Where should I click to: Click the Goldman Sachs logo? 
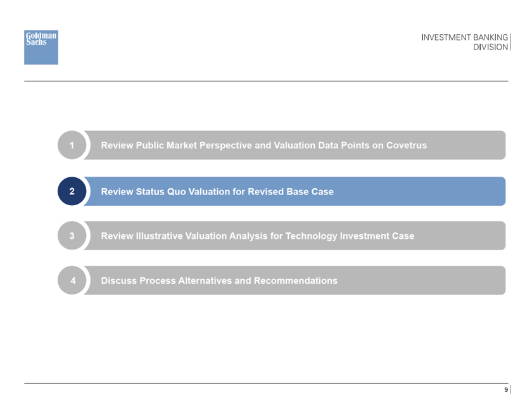(x=41, y=47)
